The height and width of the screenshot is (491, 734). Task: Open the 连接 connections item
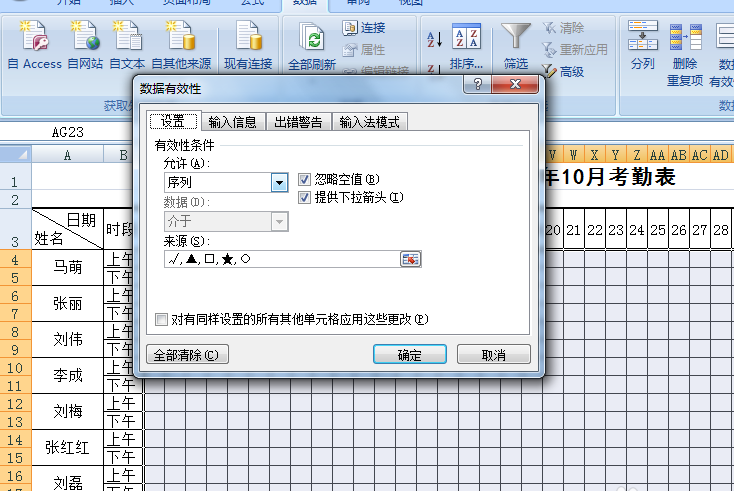tap(364, 28)
